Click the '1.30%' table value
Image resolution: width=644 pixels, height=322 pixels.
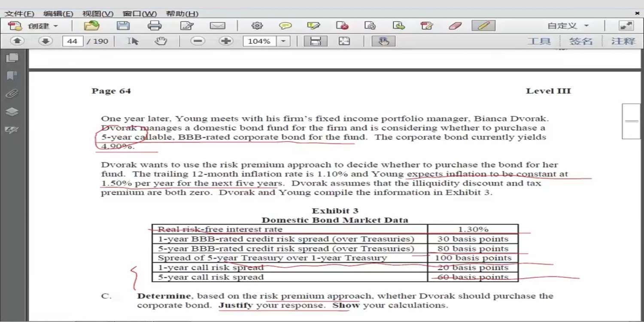[x=473, y=230]
